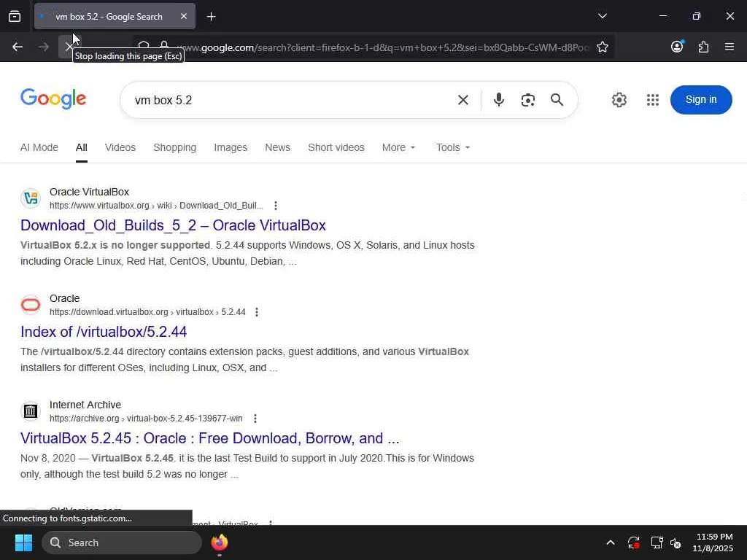The height and width of the screenshot is (560, 747).
Task: Click the 'Internet Archive' site name
Action: pyautogui.click(x=85, y=405)
